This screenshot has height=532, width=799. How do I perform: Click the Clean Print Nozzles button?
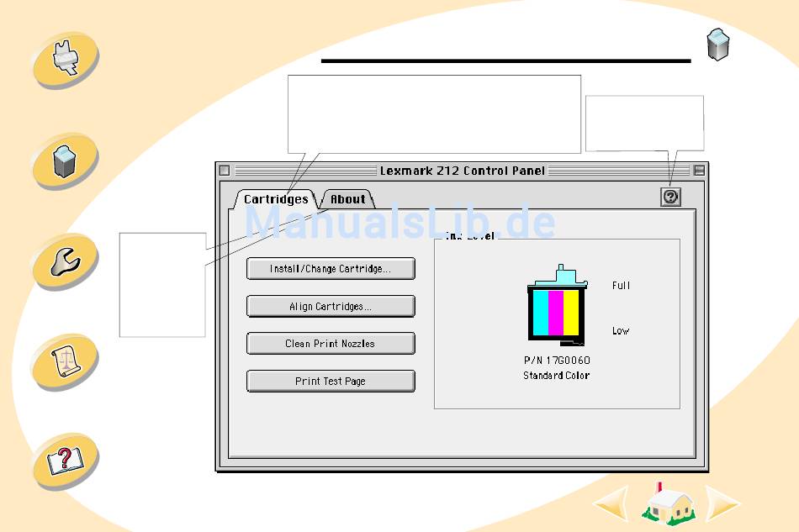click(x=331, y=344)
